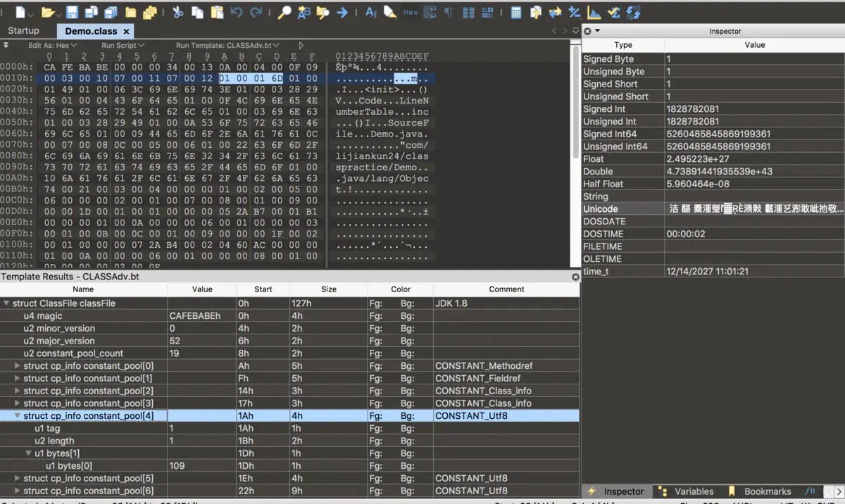The width and height of the screenshot is (845, 504).
Task: Open the Histogram chart icon
Action: [594, 12]
